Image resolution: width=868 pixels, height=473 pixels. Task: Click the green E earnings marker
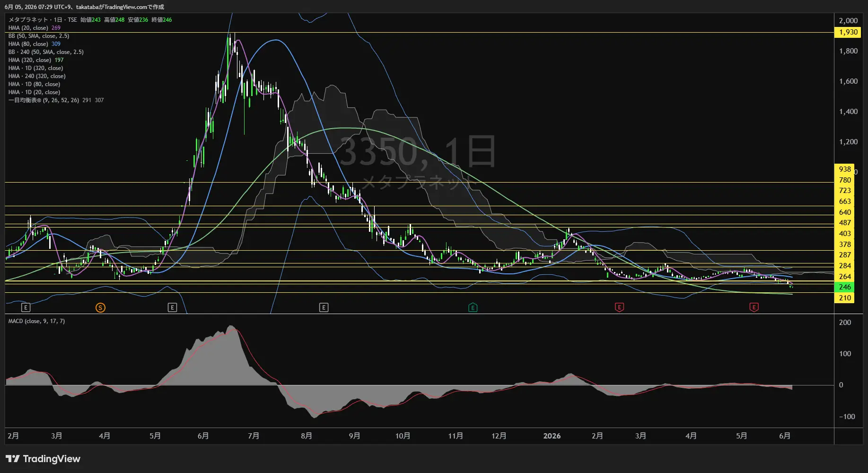pos(473,308)
